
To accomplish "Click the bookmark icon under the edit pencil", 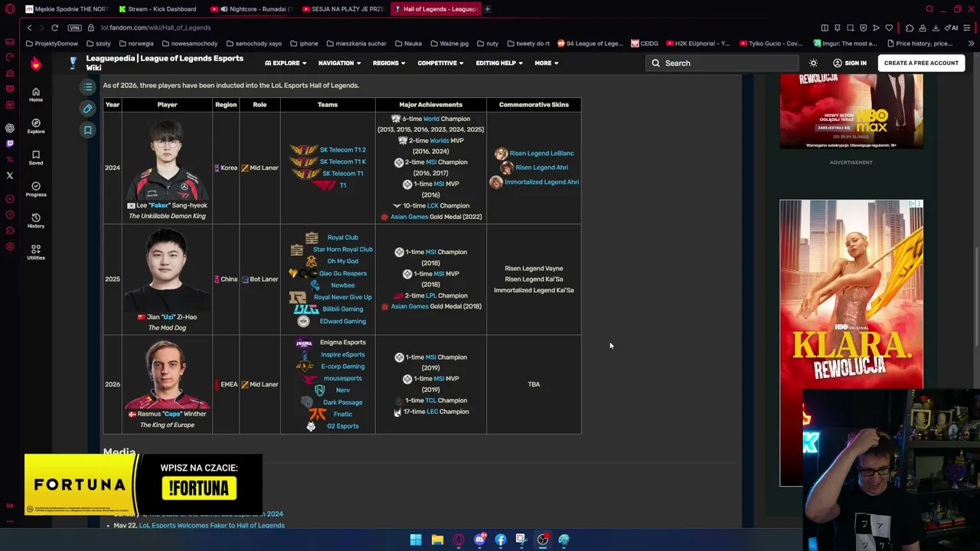I will (88, 130).
